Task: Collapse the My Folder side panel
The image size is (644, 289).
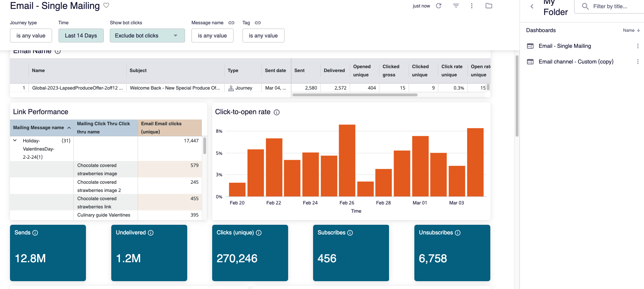Action: (532, 6)
